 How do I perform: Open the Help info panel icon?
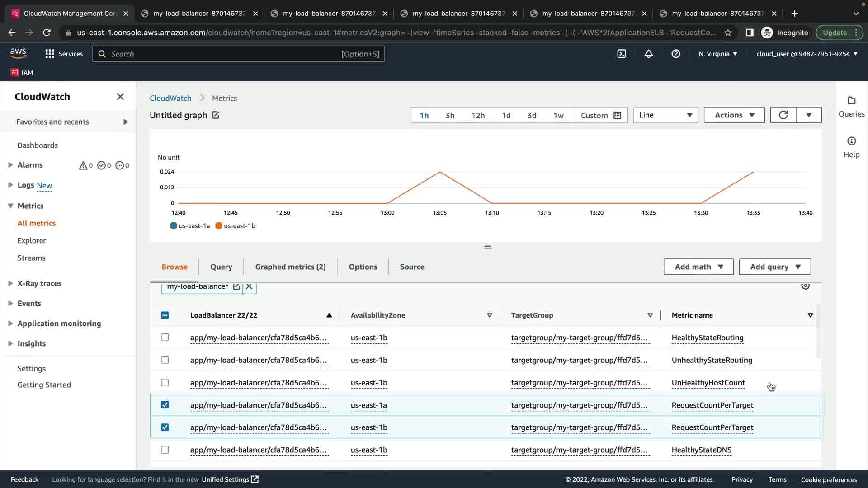(x=851, y=141)
